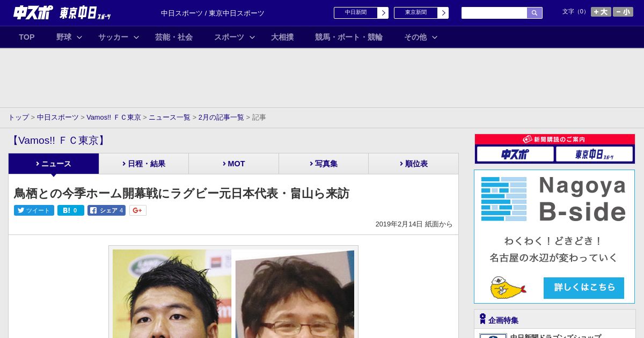The width and height of the screenshot is (644, 338).
Task: Open the その他 navigation menu
Action: (x=415, y=37)
